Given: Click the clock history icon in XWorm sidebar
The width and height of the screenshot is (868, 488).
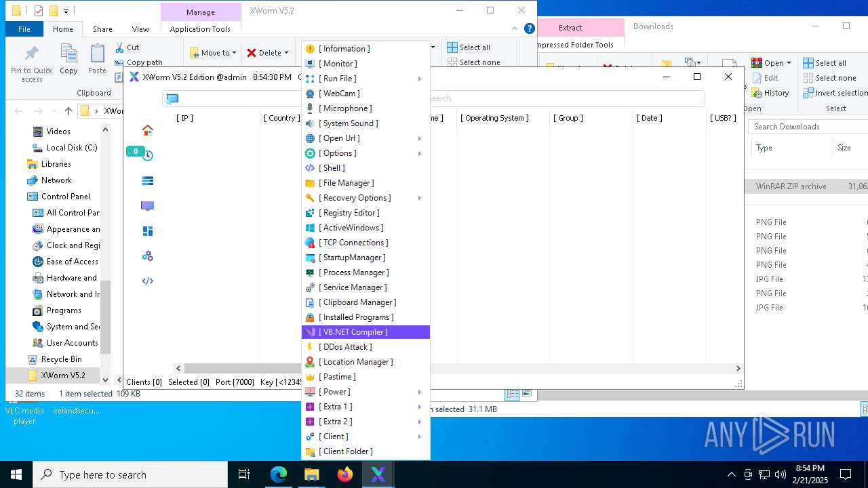Looking at the screenshot, I should 147,155.
